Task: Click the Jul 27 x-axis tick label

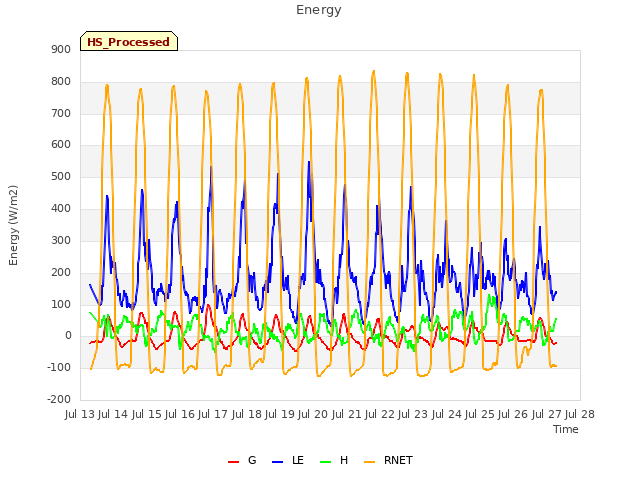Action: point(547,414)
